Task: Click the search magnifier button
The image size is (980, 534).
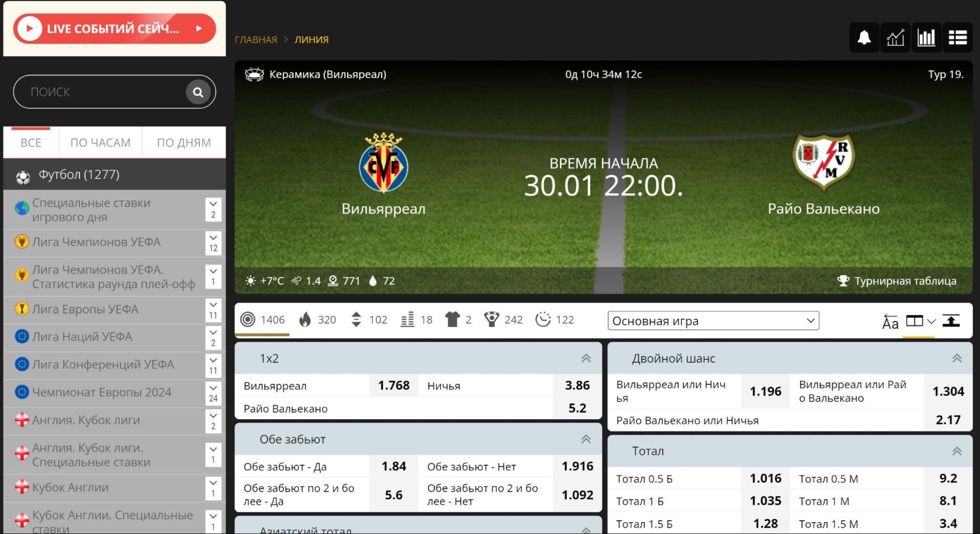Action: pyautogui.click(x=198, y=92)
